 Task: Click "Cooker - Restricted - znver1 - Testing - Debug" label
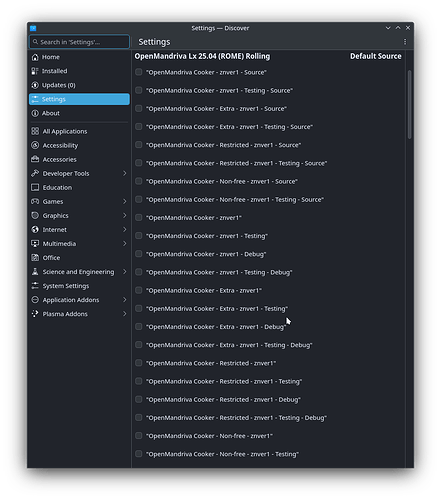point(236,418)
